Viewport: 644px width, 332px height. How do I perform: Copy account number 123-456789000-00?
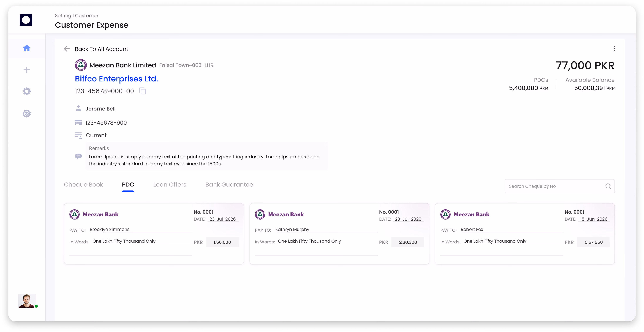[142, 91]
